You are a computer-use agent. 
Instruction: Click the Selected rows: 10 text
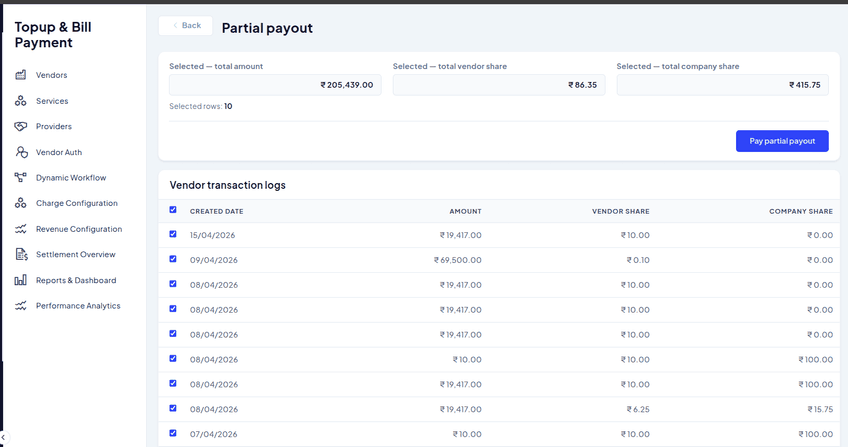tap(201, 106)
